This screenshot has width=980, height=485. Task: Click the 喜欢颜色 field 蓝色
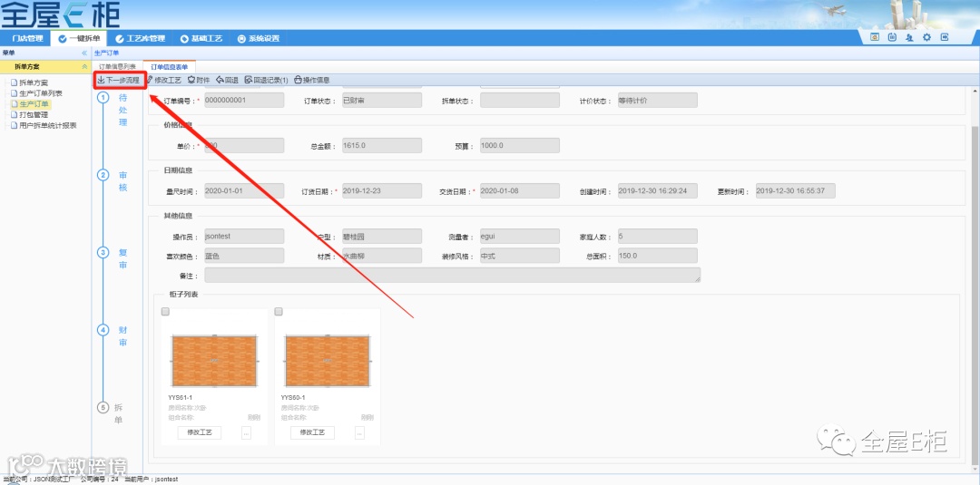tap(244, 256)
